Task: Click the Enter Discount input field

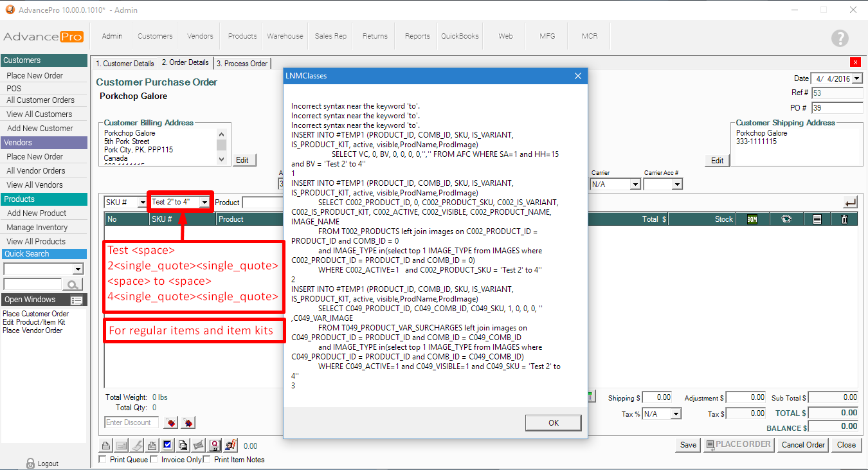Action: click(132, 422)
